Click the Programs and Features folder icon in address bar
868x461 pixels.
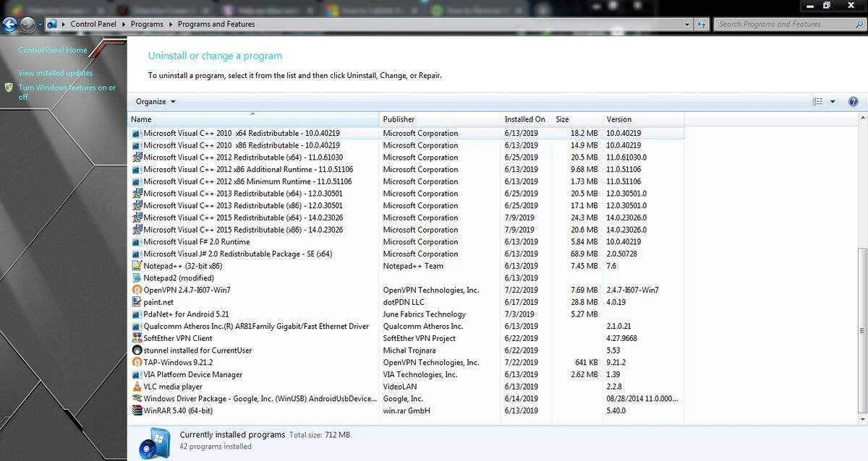tap(52, 24)
